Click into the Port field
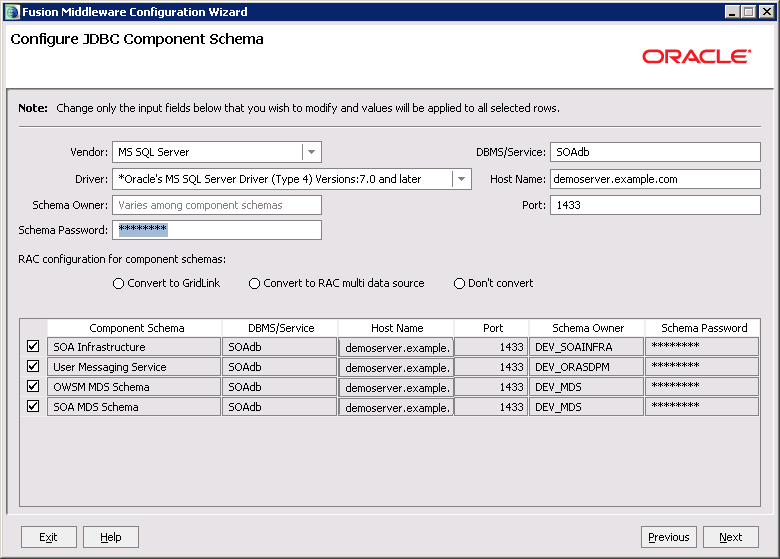This screenshot has height=559, width=780. (x=655, y=205)
